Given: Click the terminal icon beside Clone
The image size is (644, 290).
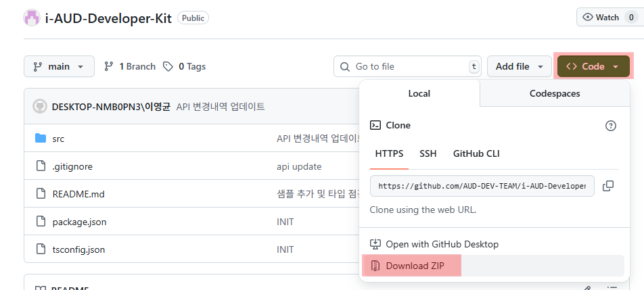Looking at the screenshot, I should (375, 125).
